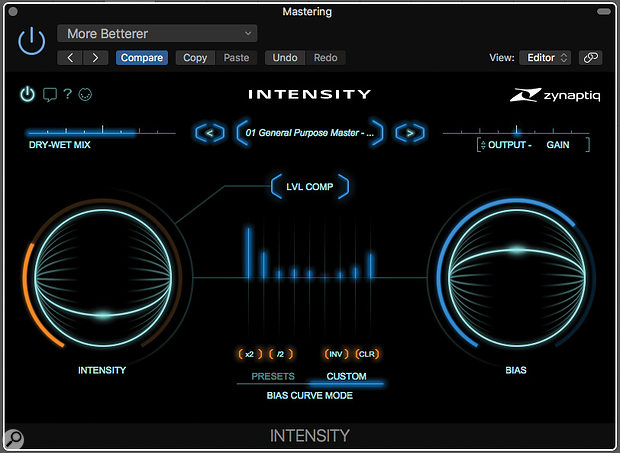
Task: Click the CLR clear curve button
Action: pos(367,354)
